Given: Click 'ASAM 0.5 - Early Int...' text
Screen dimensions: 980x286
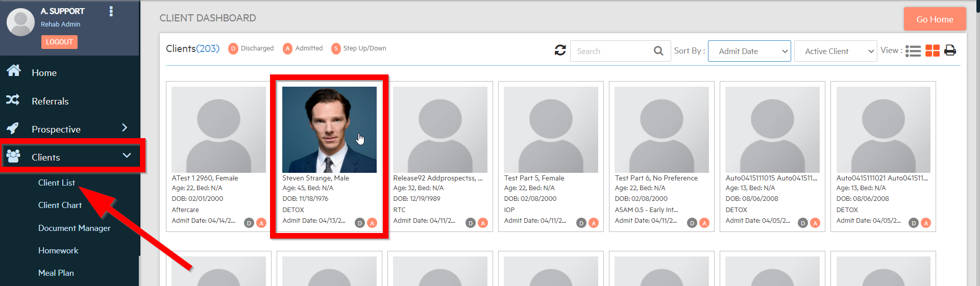Looking at the screenshot, I should click(646, 210).
